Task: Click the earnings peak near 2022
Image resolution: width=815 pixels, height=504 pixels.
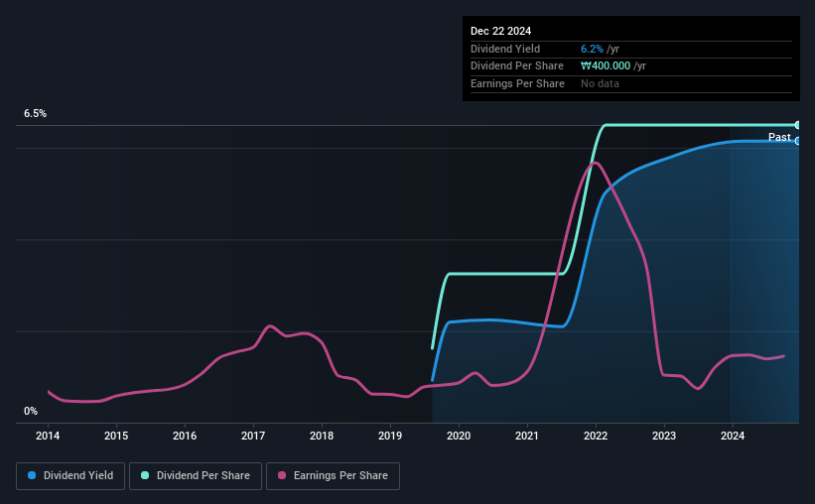Action: [x=596, y=163]
